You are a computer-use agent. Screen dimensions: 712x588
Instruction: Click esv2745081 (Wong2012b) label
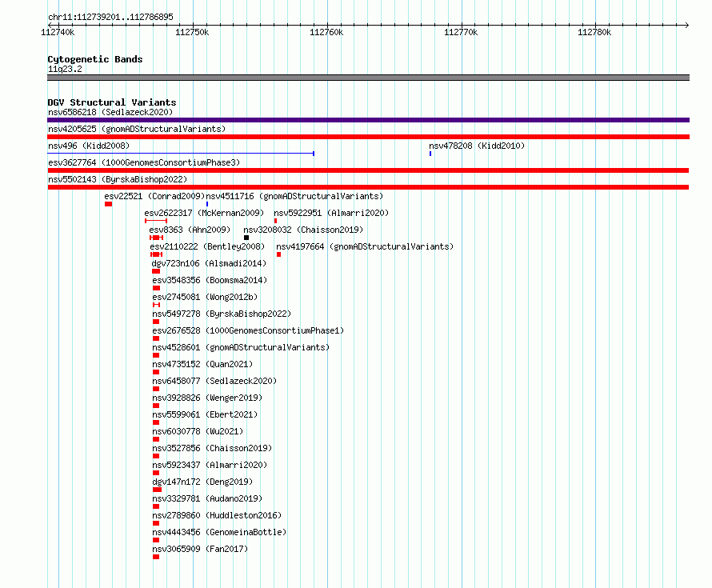(x=205, y=297)
